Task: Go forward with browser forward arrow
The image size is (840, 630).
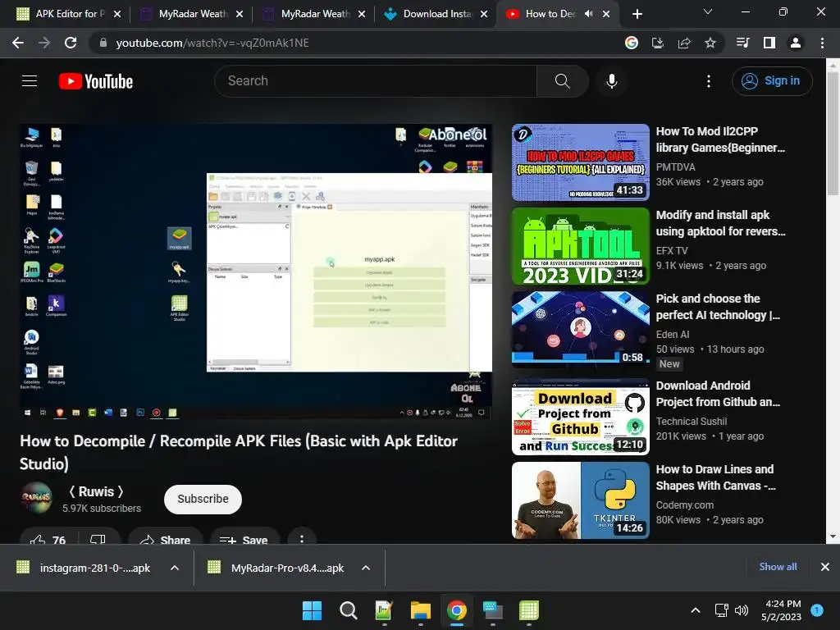Action: click(44, 43)
